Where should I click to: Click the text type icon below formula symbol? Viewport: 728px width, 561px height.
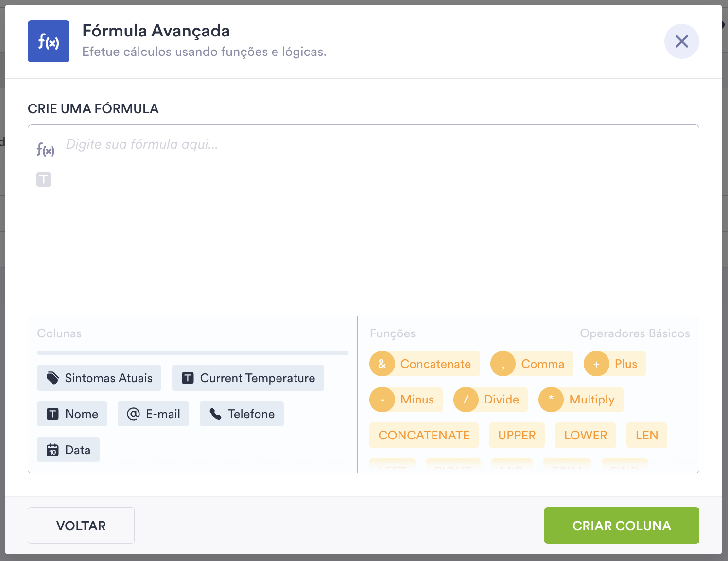(x=44, y=179)
